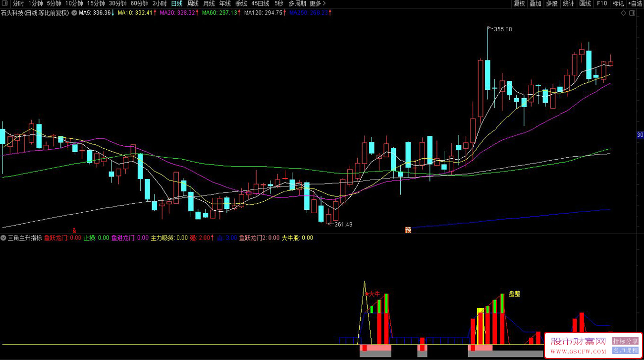Click the 三角主升指标 indicator name
The height and width of the screenshot is (360, 644).
(25, 238)
